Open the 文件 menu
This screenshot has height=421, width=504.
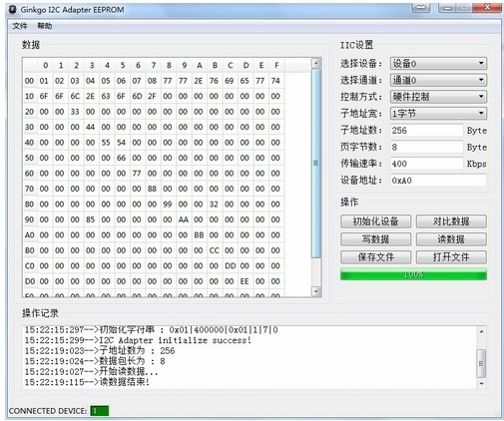point(20,26)
